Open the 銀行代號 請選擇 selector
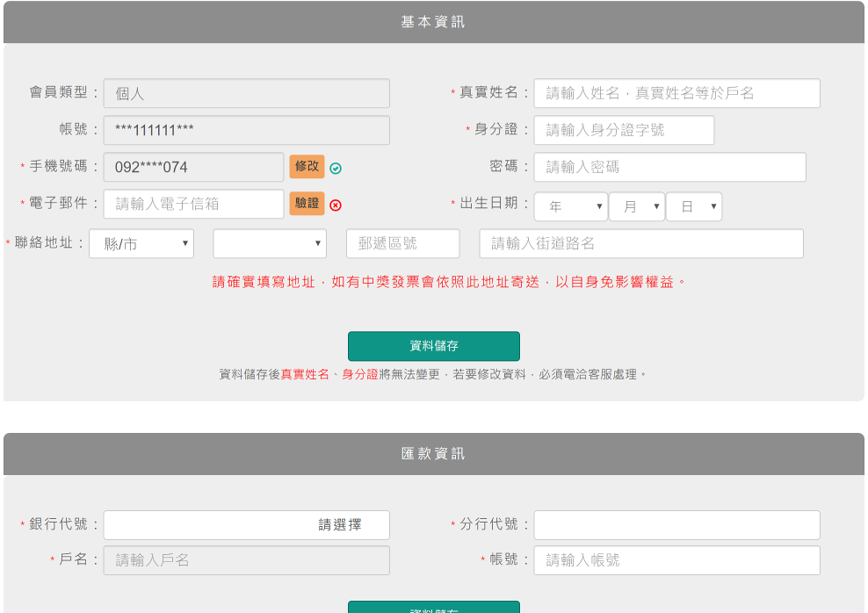 [x=247, y=525]
